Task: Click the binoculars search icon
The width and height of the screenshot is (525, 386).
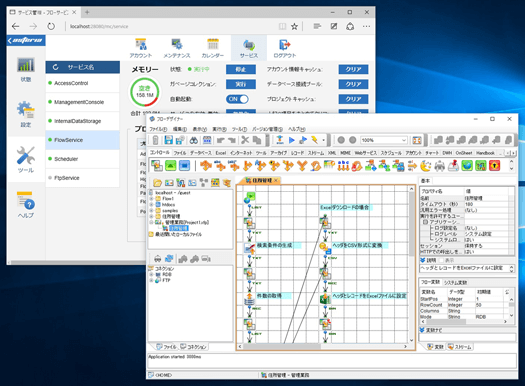Action: 194,140
